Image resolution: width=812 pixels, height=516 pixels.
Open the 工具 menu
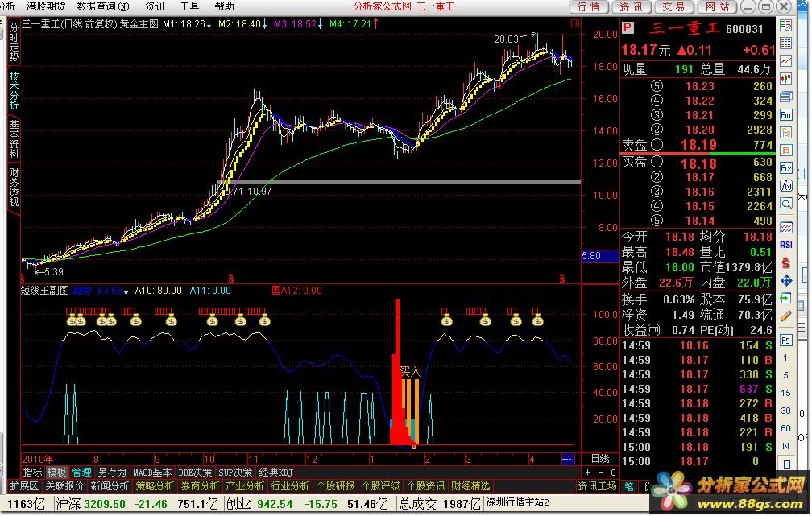[189, 6]
